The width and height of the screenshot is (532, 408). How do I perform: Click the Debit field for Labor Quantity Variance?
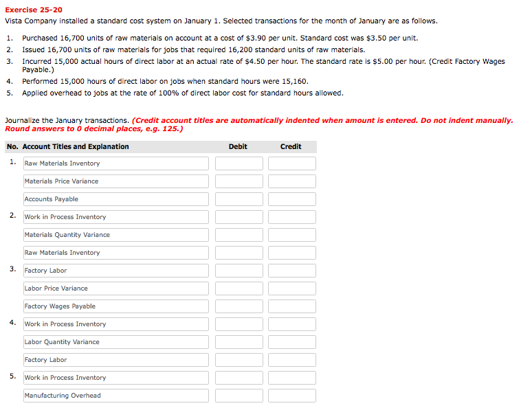point(239,342)
